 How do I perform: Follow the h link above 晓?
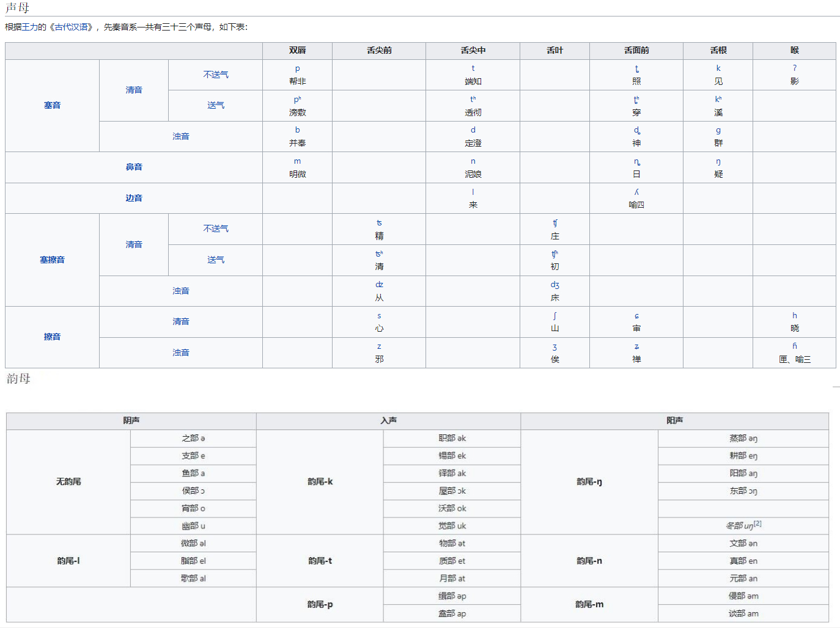[x=795, y=316]
